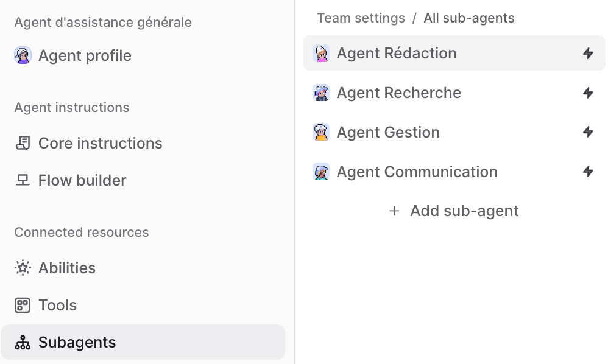Open the Agent Rédaction sub-agent
Image resolution: width=608 pixels, height=364 pixels.
pyautogui.click(x=454, y=53)
